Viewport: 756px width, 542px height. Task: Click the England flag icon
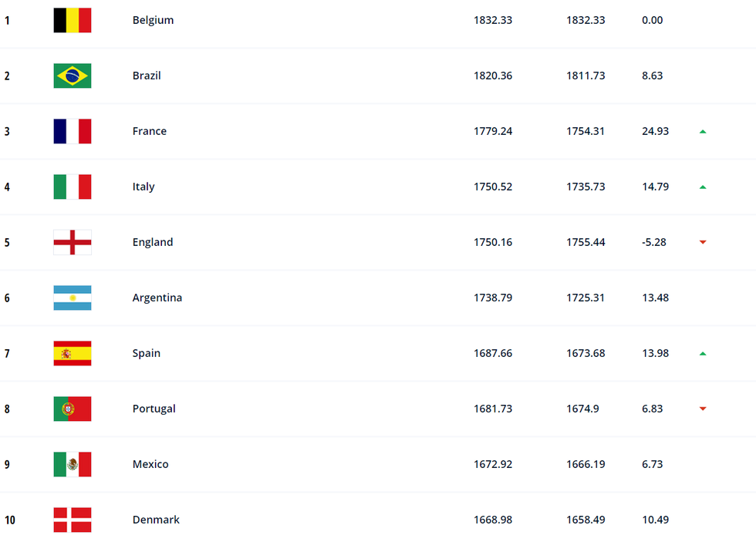tap(73, 242)
